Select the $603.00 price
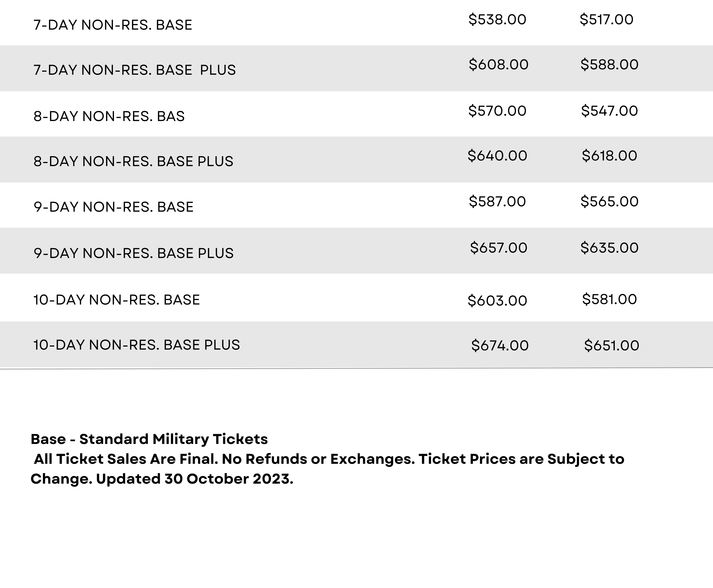Image resolution: width=713 pixels, height=588 pixels. pos(497,301)
